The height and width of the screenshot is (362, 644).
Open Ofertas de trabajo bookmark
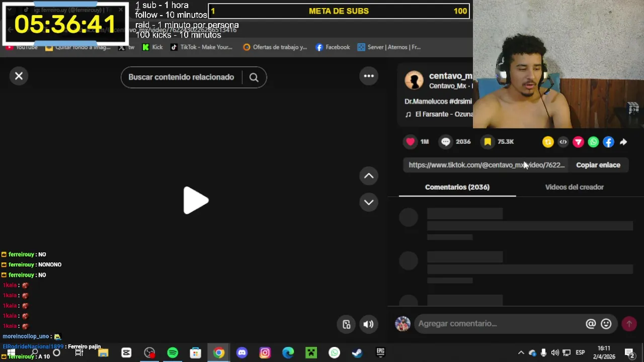275,47
